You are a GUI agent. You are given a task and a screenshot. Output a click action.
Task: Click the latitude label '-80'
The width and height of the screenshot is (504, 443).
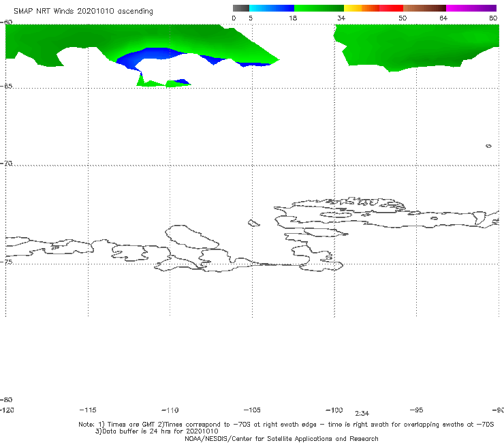6,399
